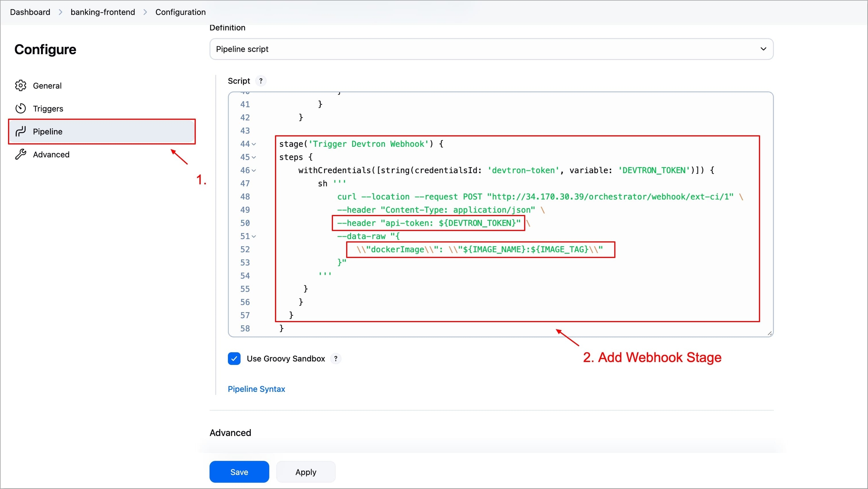Click chevron after Dashboard breadcrumb

point(61,12)
